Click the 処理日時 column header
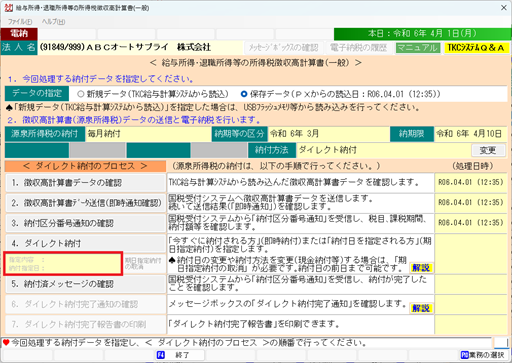 click(x=473, y=166)
